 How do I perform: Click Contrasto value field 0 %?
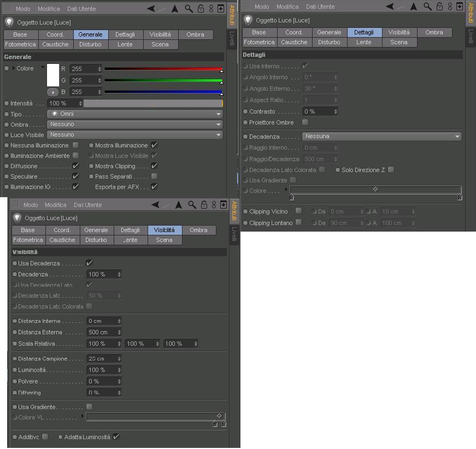click(320, 111)
